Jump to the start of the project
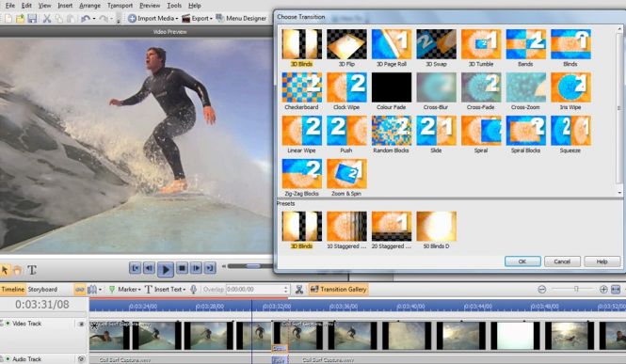Viewport: 626px width, 364px height. coord(135,268)
